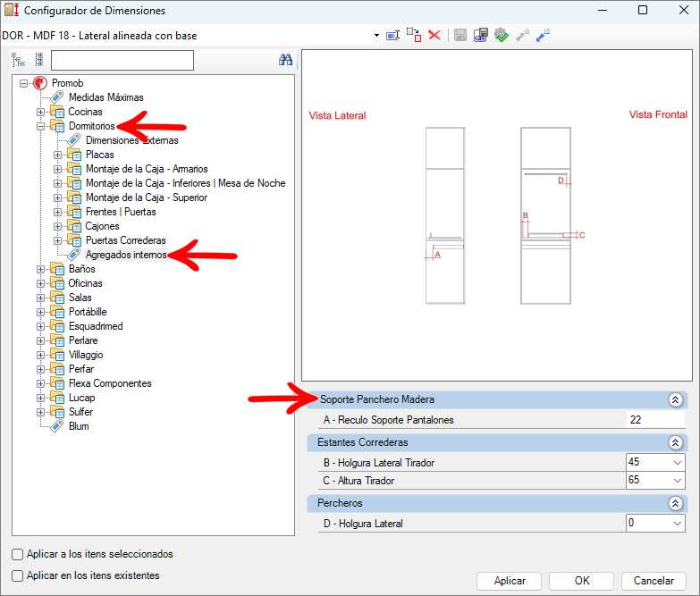Click the red X delete icon

click(x=434, y=35)
